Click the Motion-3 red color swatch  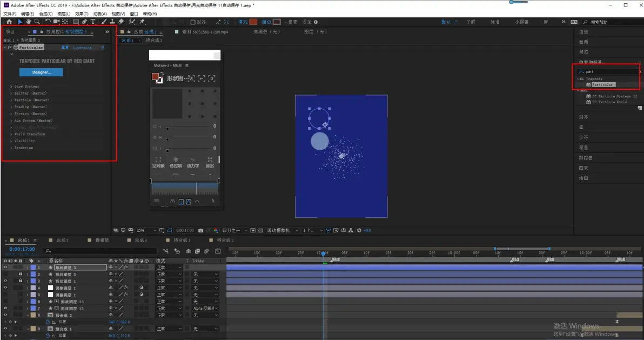pyautogui.click(x=155, y=76)
